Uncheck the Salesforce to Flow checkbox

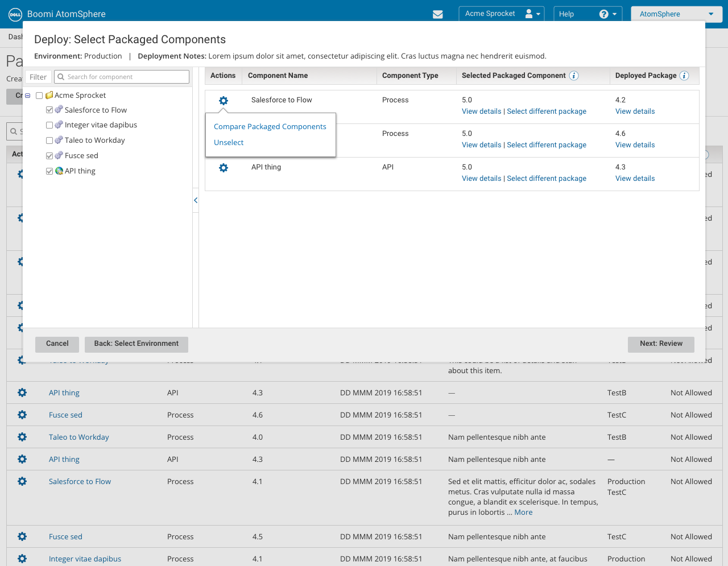click(49, 110)
